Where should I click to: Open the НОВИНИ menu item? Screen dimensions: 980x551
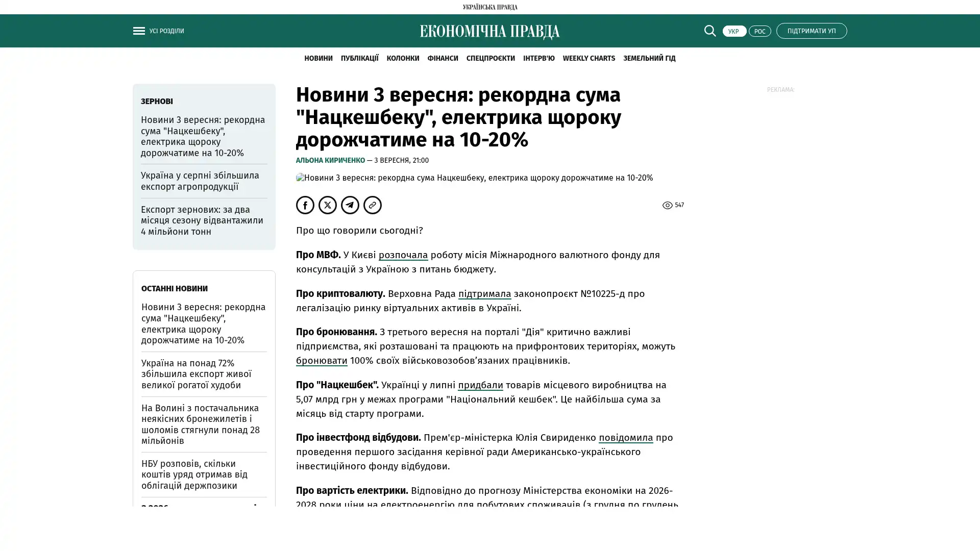tap(318, 58)
